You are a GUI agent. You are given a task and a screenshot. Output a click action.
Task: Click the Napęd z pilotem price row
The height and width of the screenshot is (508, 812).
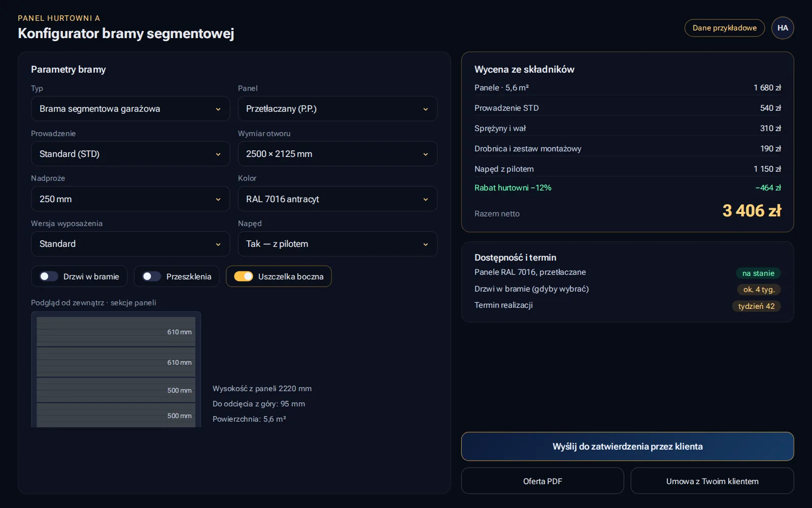click(627, 169)
